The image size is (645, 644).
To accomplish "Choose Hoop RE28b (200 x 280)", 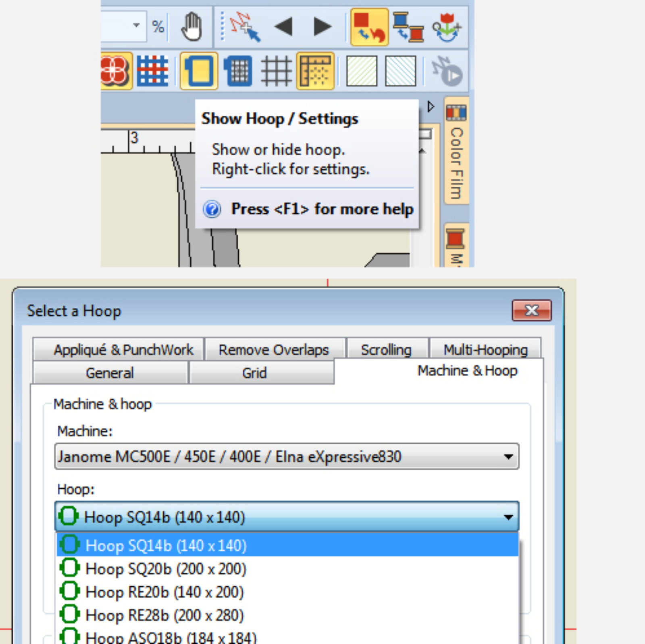I will (x=287, y=615).
